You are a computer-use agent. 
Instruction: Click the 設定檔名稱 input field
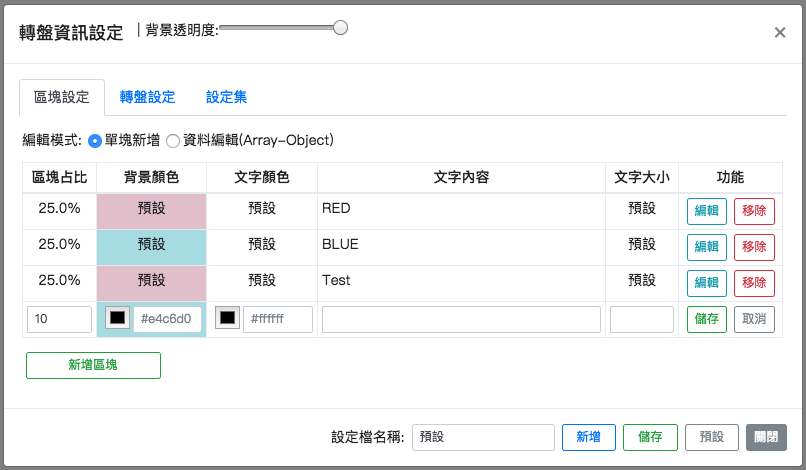tap(483, 437)
